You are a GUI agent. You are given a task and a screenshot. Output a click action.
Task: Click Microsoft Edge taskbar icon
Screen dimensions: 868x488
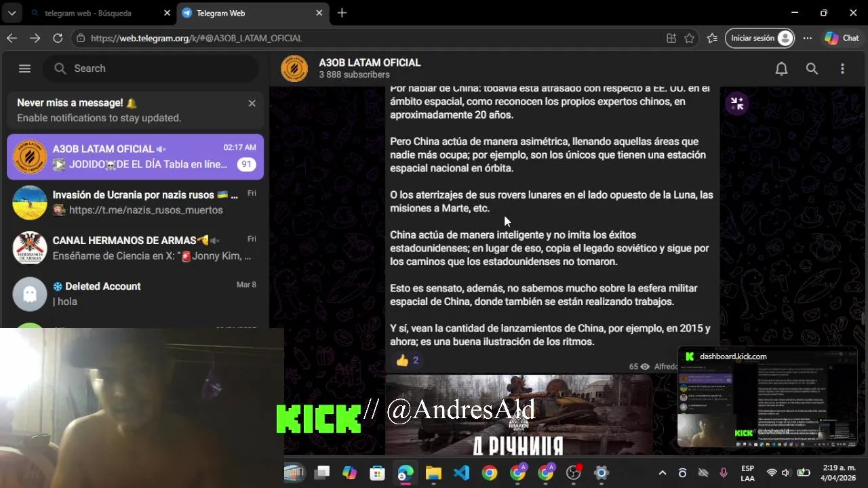coord(406,473)
